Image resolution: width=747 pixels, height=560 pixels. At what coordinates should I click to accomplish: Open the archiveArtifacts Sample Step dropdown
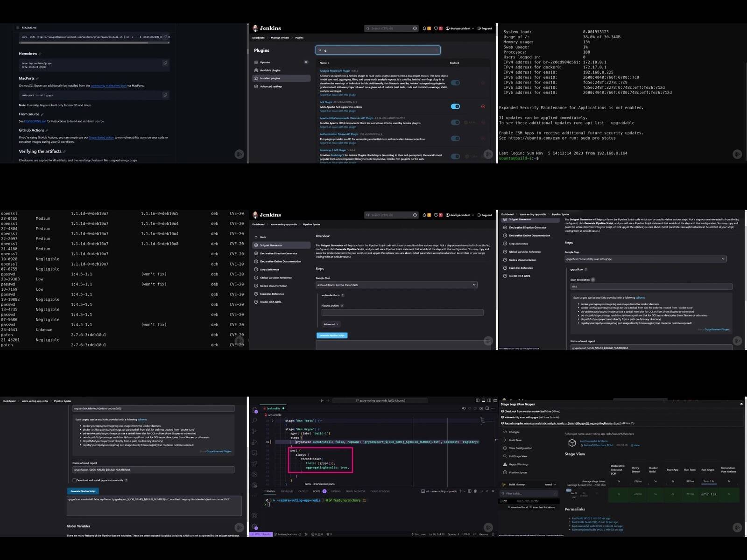pos(396,285)
